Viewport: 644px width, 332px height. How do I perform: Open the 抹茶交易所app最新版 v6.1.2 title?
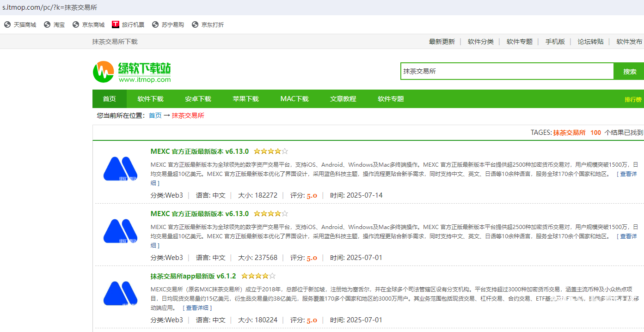point(193,276)
